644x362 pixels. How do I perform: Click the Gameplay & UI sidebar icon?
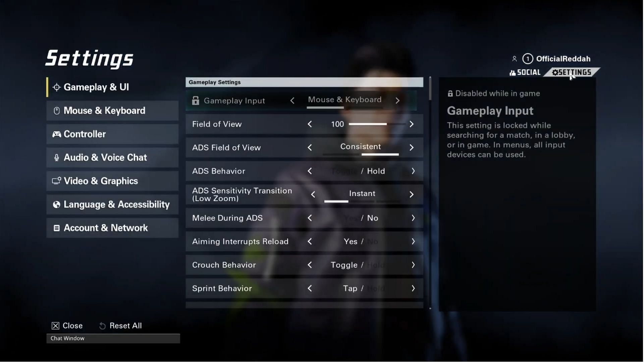tap(56, 87)
